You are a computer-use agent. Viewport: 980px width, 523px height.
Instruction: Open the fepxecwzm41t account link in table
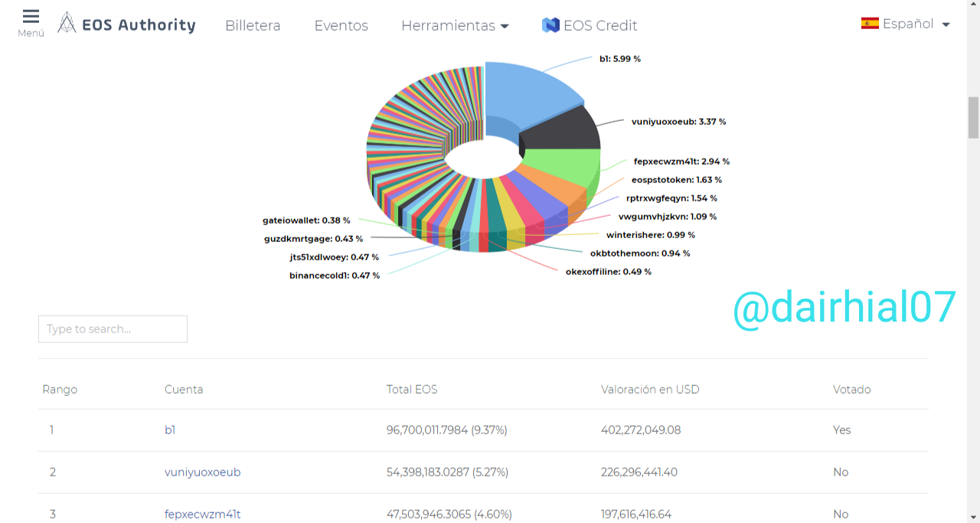click(x=203, y=515)
